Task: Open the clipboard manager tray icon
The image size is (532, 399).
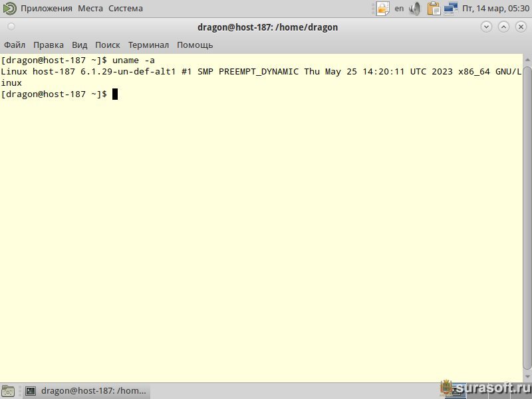Action: coord(434,9)
